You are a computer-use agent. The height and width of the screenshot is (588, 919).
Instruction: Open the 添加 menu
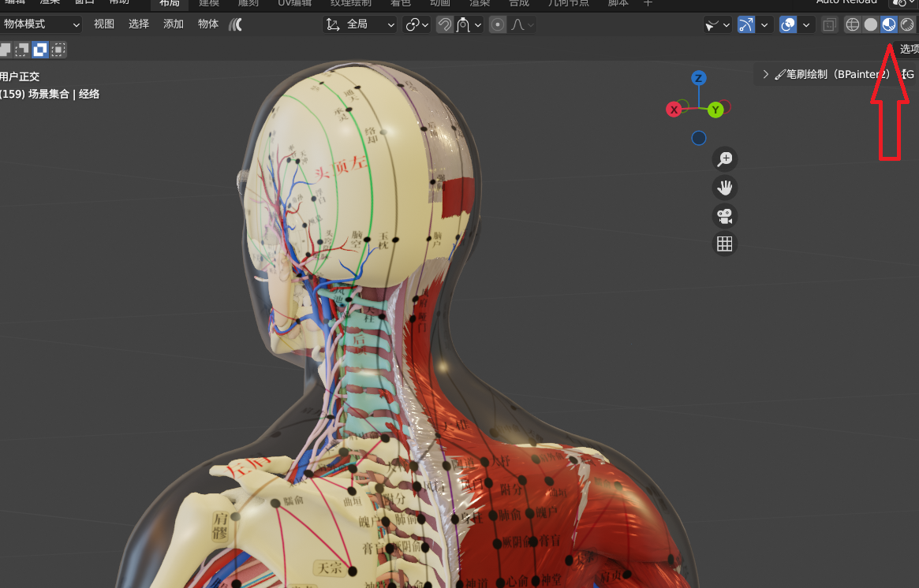tap(174, 24)
